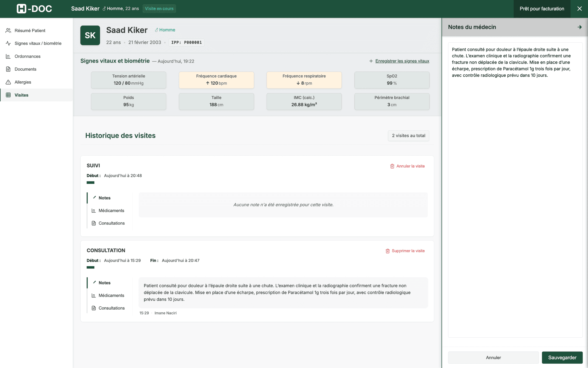Open Ordonnances via its sidebar icon
The width and height of the screenshot is (588, 368).
coord(8,56)
